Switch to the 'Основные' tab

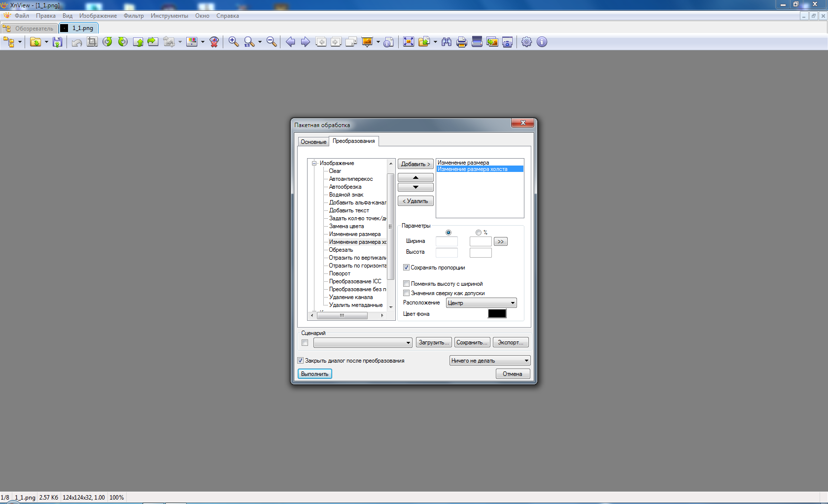pyautogui.click(x=313, y=142)
